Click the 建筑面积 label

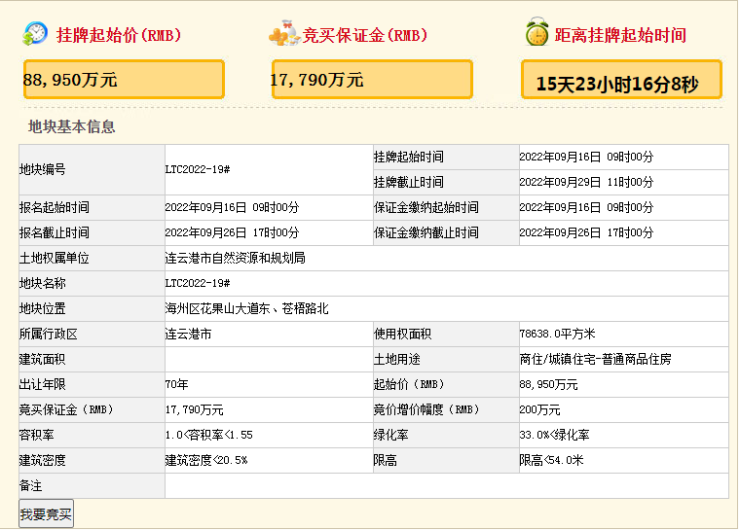42,360
